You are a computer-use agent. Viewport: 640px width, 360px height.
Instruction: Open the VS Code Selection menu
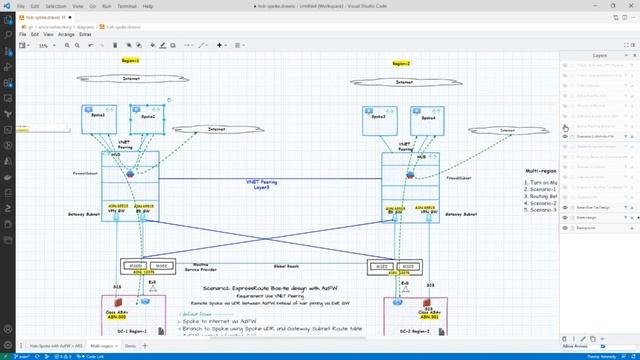pyautogui.click(x=56, y=6)
